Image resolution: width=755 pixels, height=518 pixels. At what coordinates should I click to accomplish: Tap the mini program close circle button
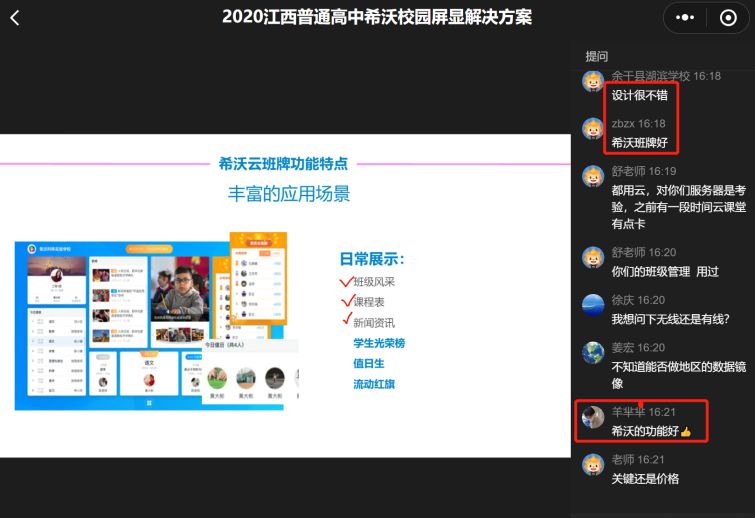(727, 18)
